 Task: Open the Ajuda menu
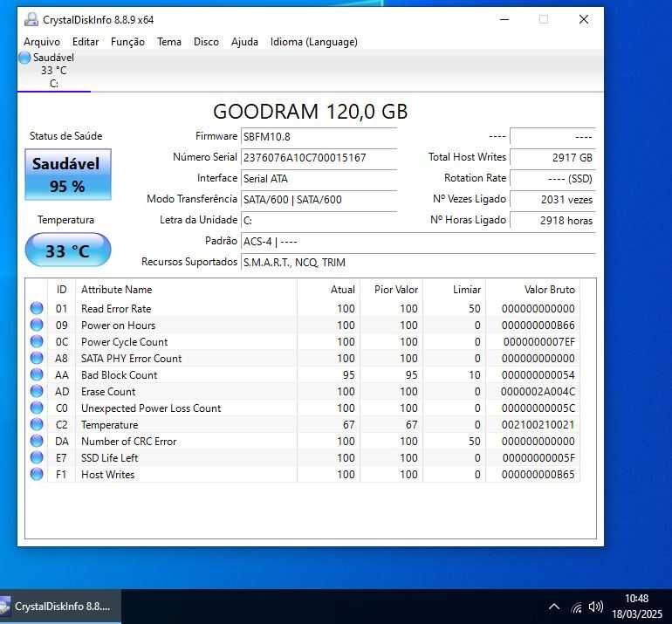244,42
